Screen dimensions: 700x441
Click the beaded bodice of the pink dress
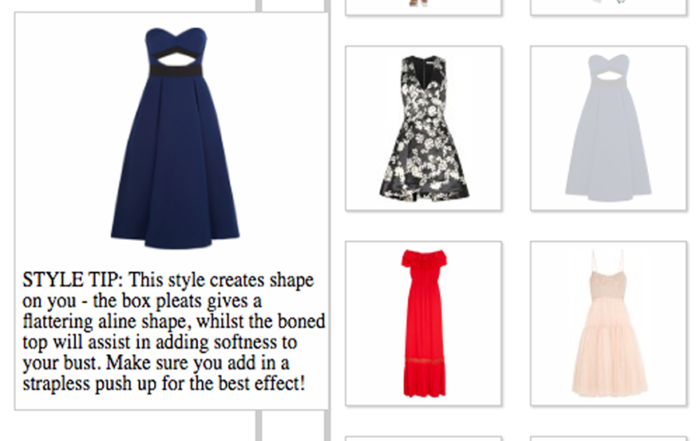click(x=608, y=286)
